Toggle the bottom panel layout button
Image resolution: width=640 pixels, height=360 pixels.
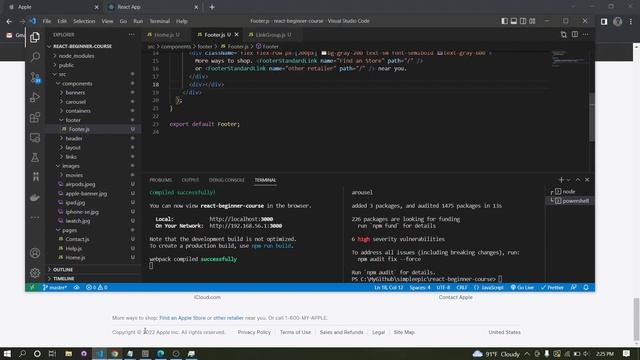coord(513,21)
